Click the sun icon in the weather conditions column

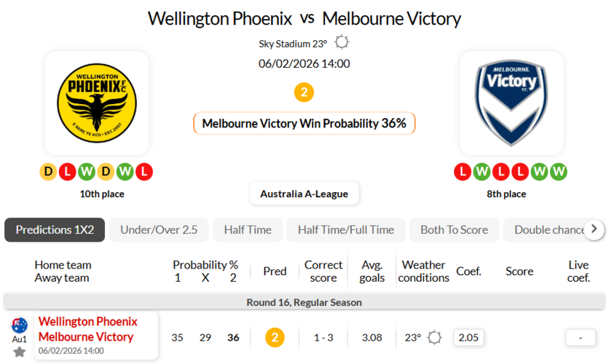point(435,338)
